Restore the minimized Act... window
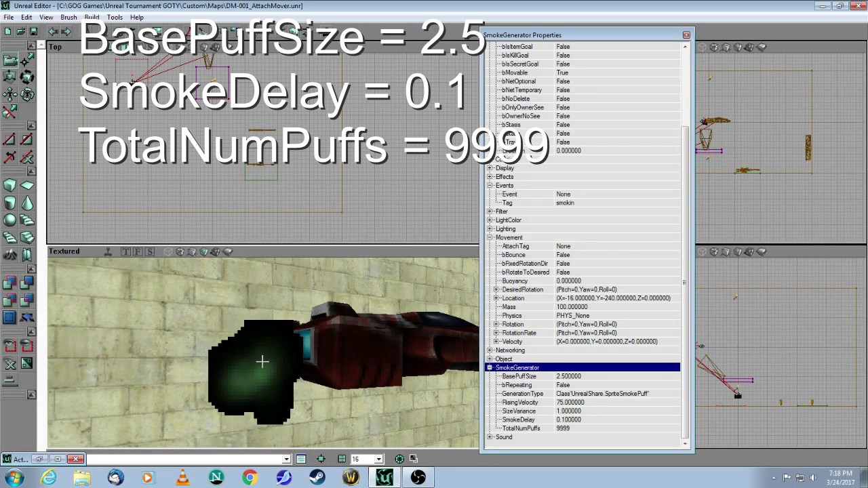The height and width of the screenshot is (488, 868). 39,460
